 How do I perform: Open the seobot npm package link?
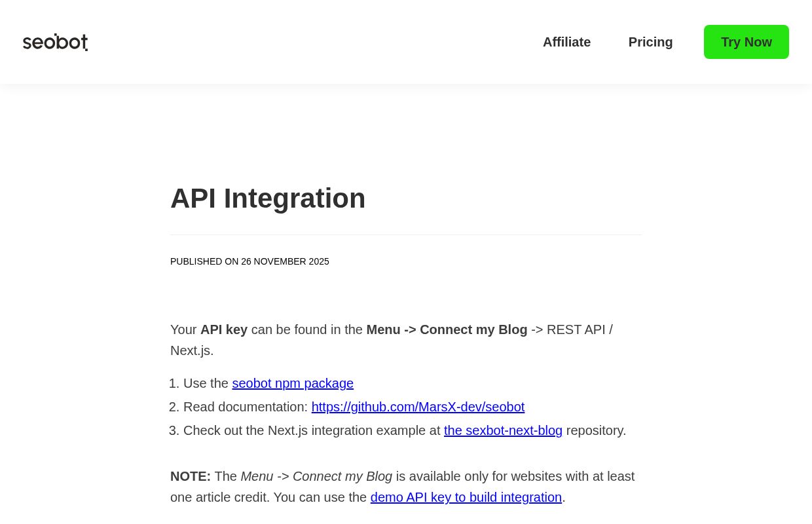click(x=293, y=383)
